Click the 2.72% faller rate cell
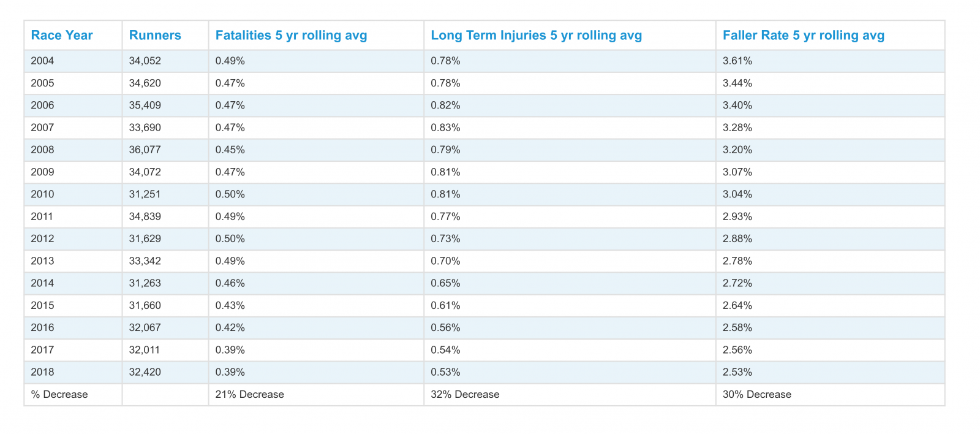Screen dimensions: 980x434 coord(737,283)
